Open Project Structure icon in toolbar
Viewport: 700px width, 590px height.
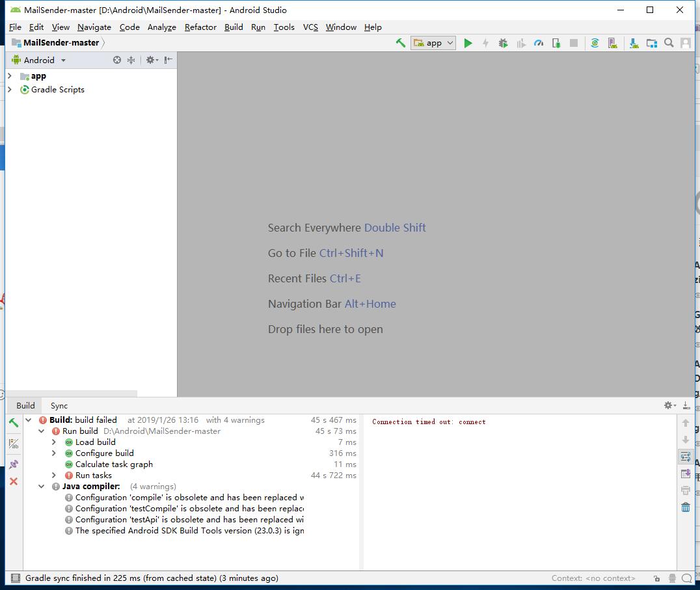[651, 43]
